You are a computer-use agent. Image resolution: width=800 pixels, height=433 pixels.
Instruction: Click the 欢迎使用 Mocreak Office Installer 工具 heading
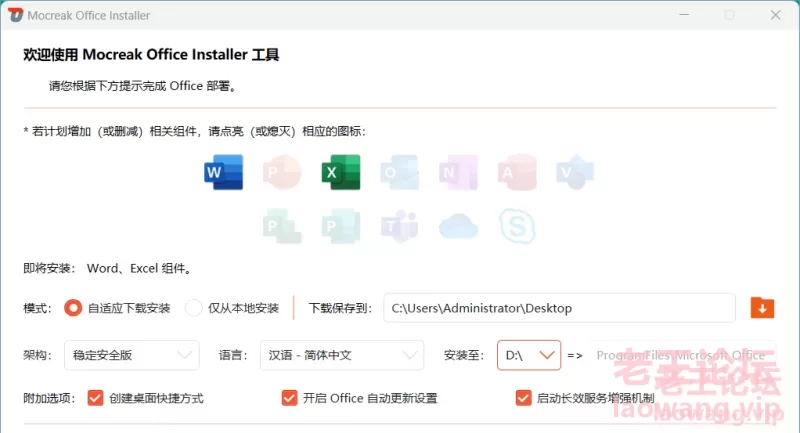[151, 55]
